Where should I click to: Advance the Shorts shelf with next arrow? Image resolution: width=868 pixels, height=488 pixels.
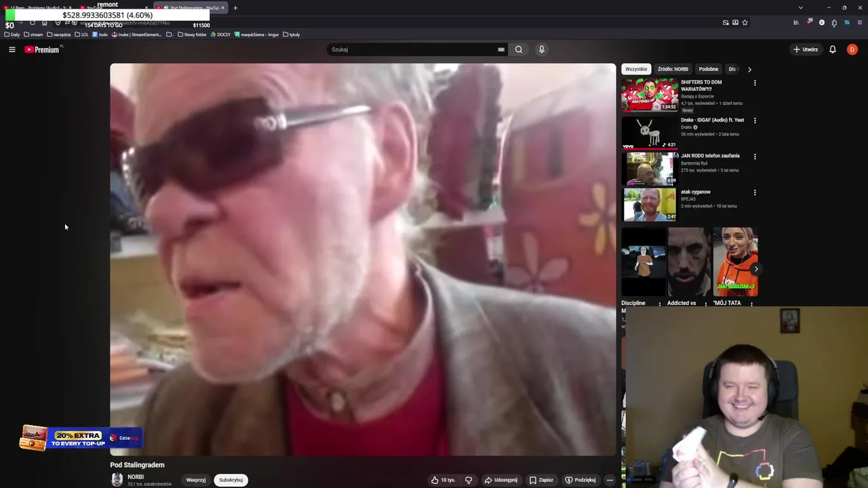coord(756,269)
